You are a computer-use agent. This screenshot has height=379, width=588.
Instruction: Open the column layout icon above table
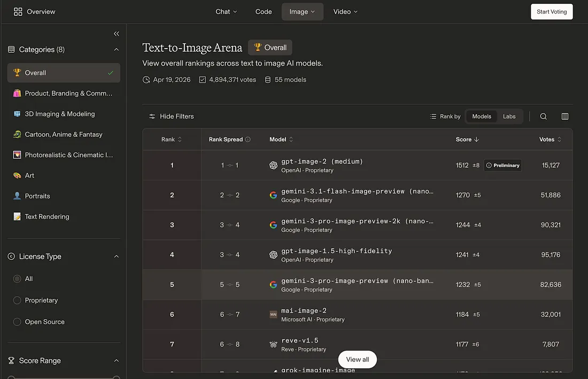point(565,117)
